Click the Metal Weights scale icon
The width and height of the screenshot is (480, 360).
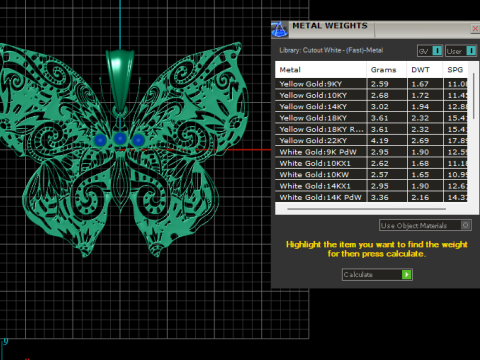279,29
